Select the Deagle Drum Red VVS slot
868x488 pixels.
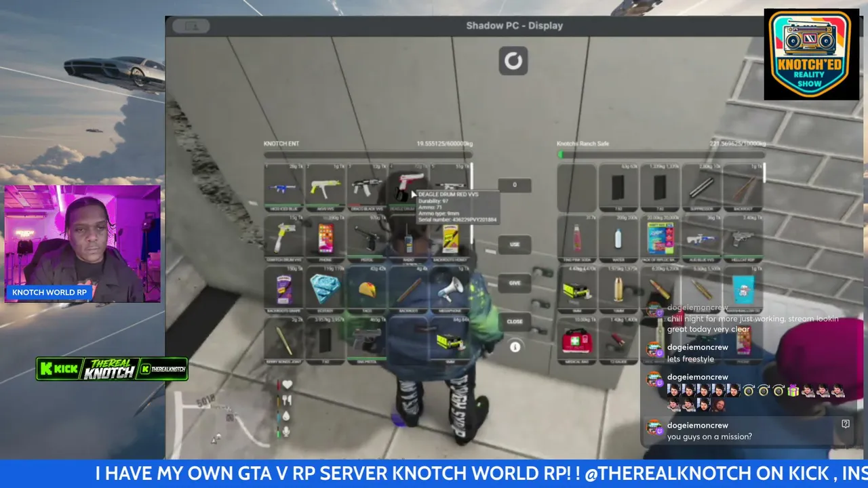[408, 187]
